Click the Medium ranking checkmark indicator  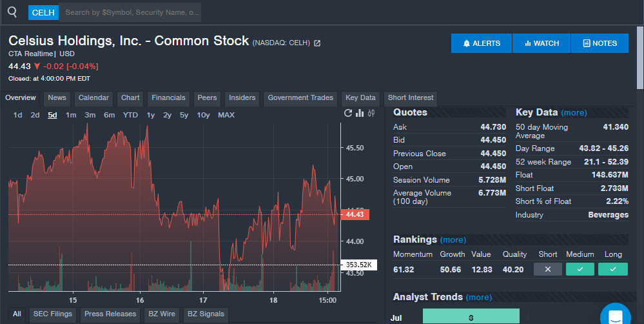pyautogui.click(x=580, y=269)
